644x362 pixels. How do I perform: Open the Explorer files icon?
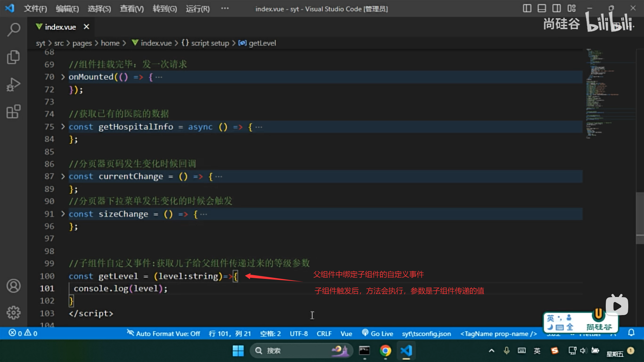pyautogui.click(x=13, y=57)
